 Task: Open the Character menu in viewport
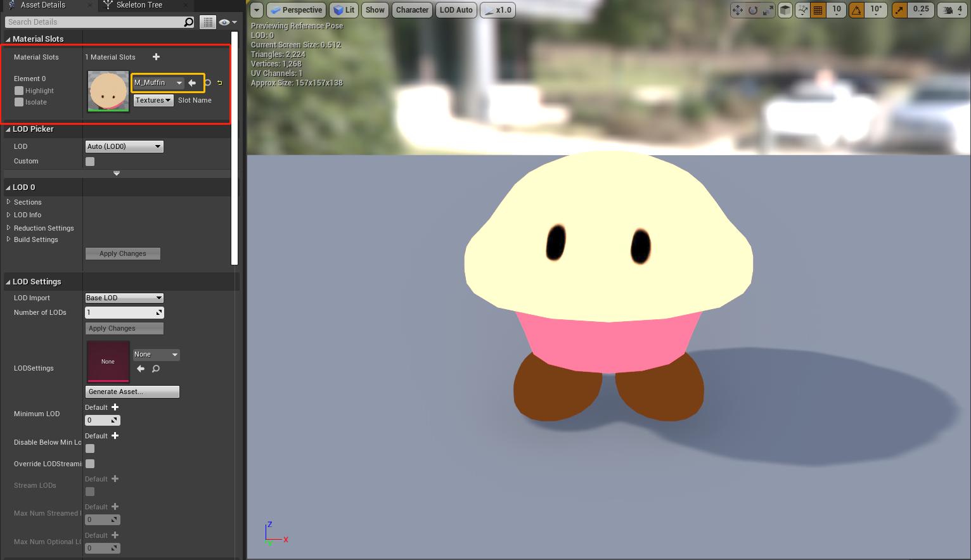tap(412, 10)
